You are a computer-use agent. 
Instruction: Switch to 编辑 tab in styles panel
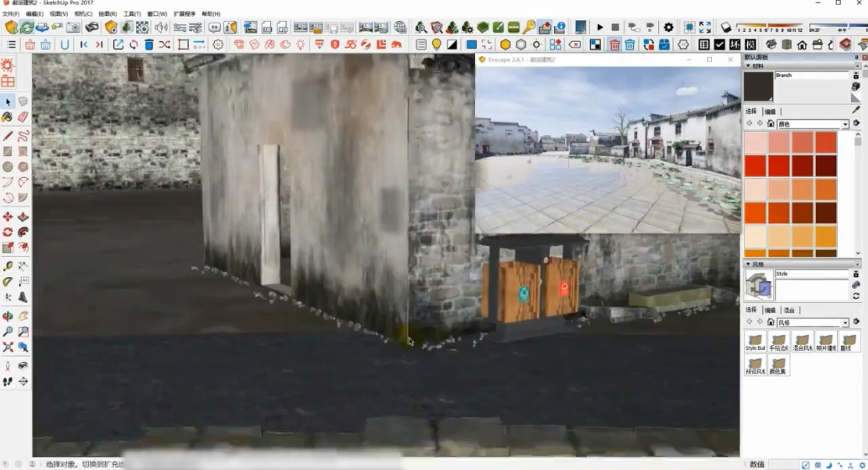[x=771, y=310]
